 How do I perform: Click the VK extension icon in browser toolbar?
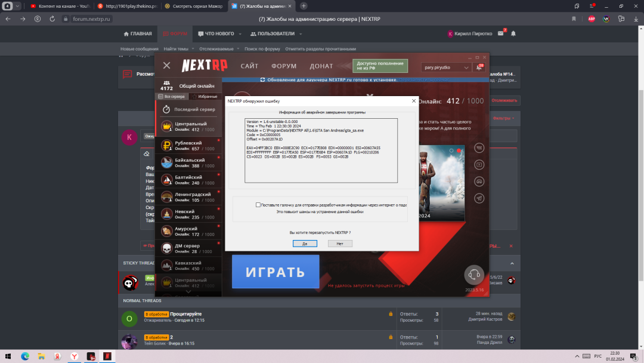[x=606, y=19]
